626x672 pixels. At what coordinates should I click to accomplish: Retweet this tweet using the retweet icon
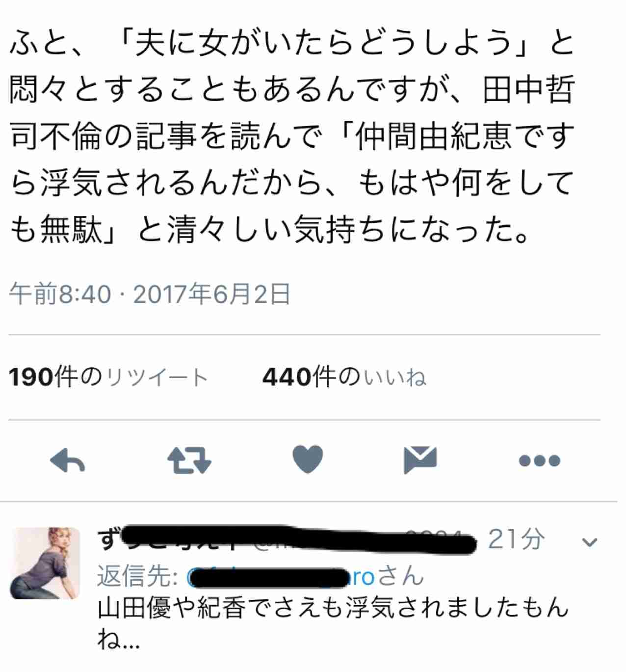(x=189, y=460)
